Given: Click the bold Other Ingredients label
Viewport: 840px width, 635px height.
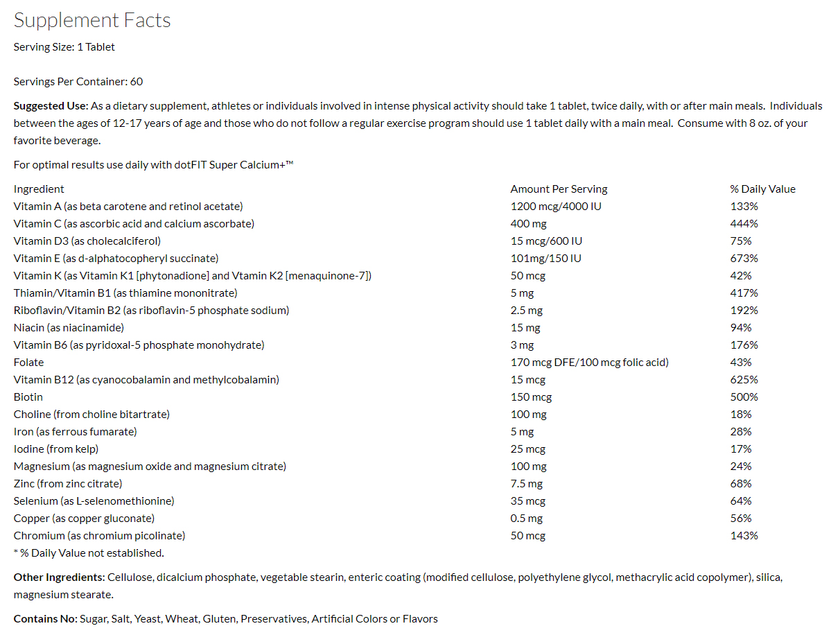Looking at the screenshot, I should click(59, 577).
